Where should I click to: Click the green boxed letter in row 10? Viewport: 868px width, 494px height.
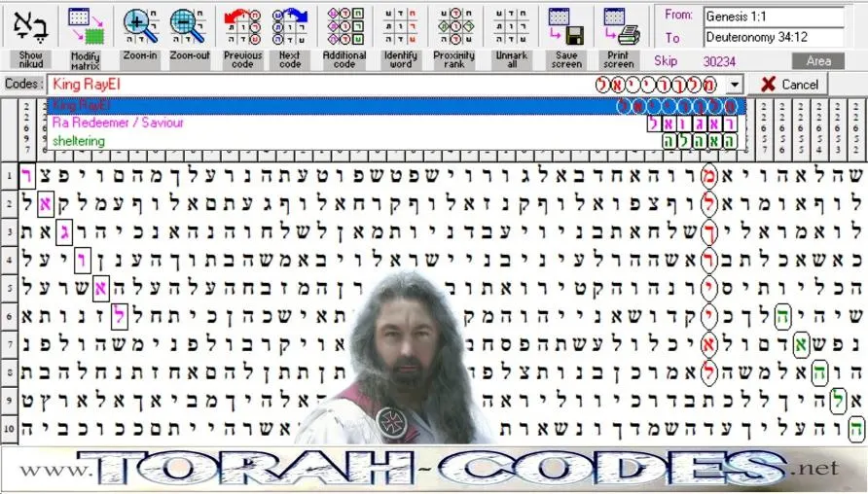tap(855, 429)
